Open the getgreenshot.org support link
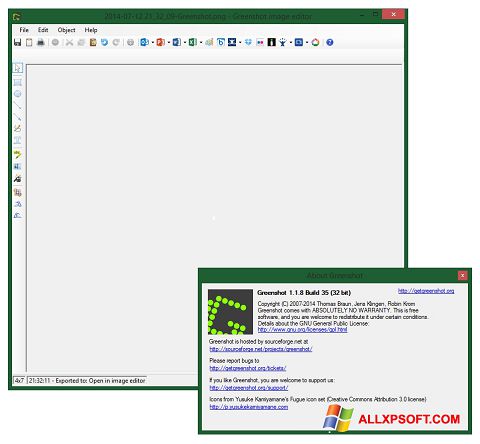 pyautogui.click(x=249, y=388)
